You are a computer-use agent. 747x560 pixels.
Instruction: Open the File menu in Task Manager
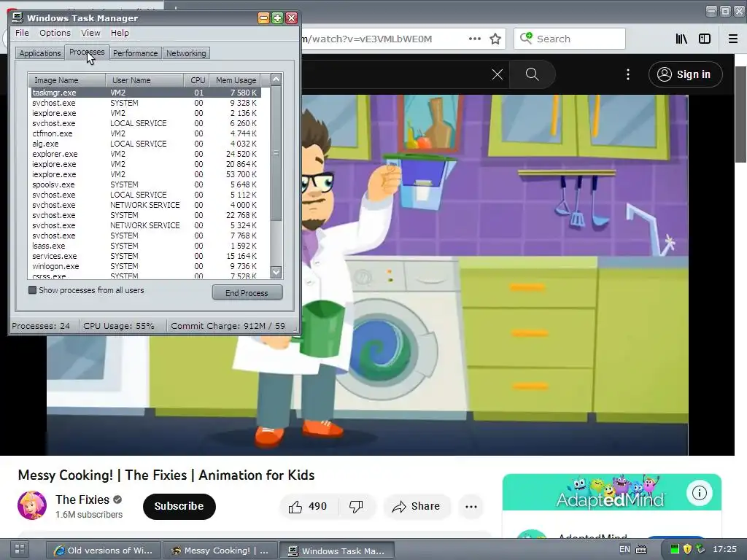click(x=22, y=33)
